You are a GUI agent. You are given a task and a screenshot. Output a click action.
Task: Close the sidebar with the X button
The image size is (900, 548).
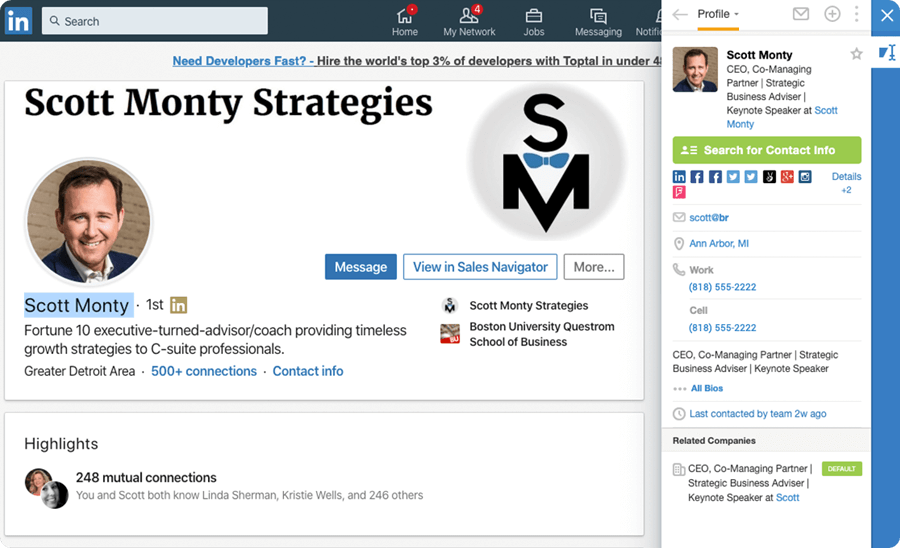coord(887,15)
